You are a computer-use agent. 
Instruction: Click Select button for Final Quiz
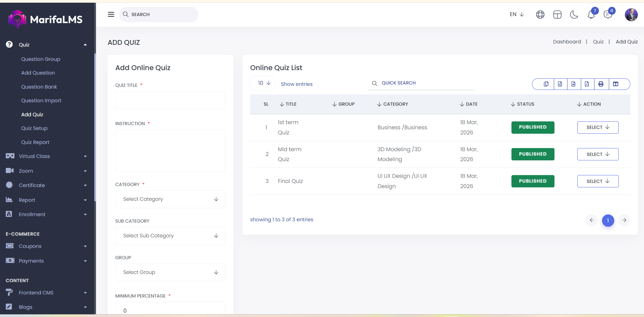coord(598,181)
